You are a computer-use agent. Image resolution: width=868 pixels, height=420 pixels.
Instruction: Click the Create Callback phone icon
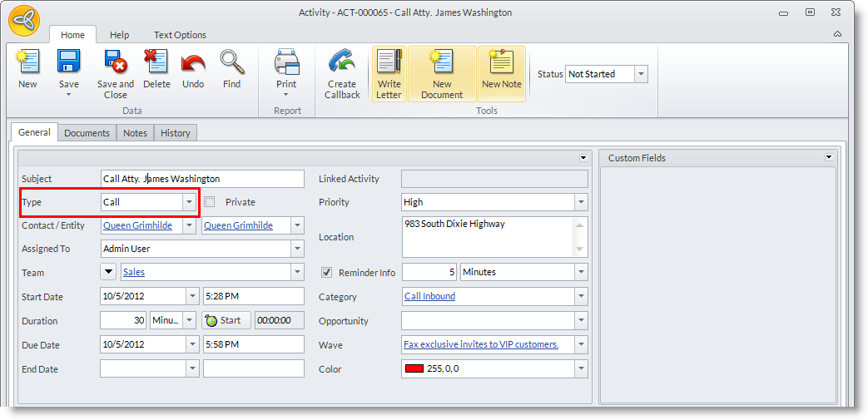(x=342, y=63)
